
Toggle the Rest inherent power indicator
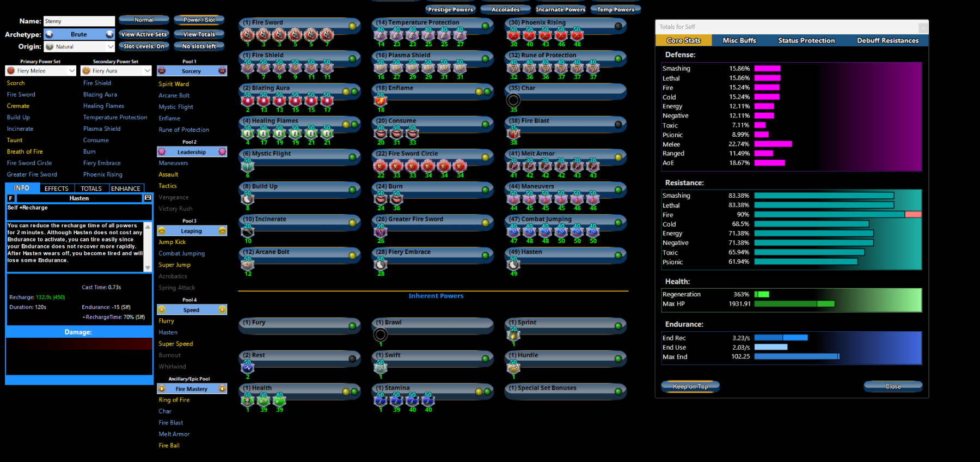pyautogui.click(x=353, y=358)
